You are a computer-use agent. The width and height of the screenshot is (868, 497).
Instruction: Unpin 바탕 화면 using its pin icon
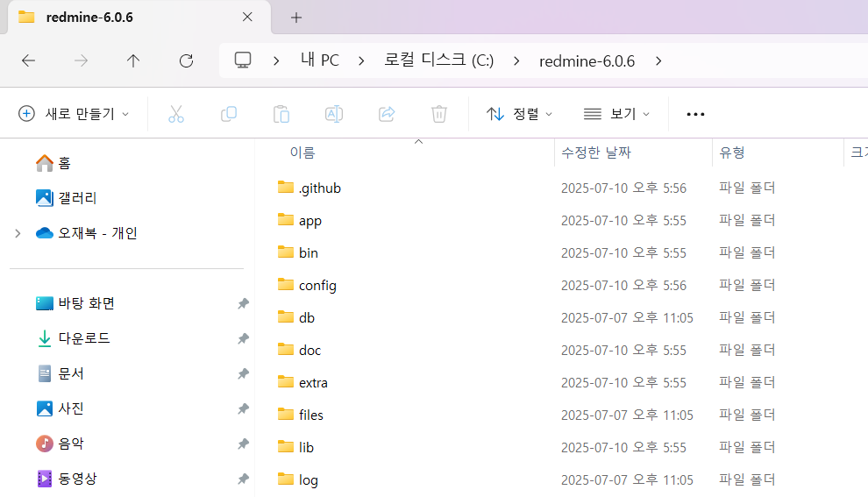point(243,303)
